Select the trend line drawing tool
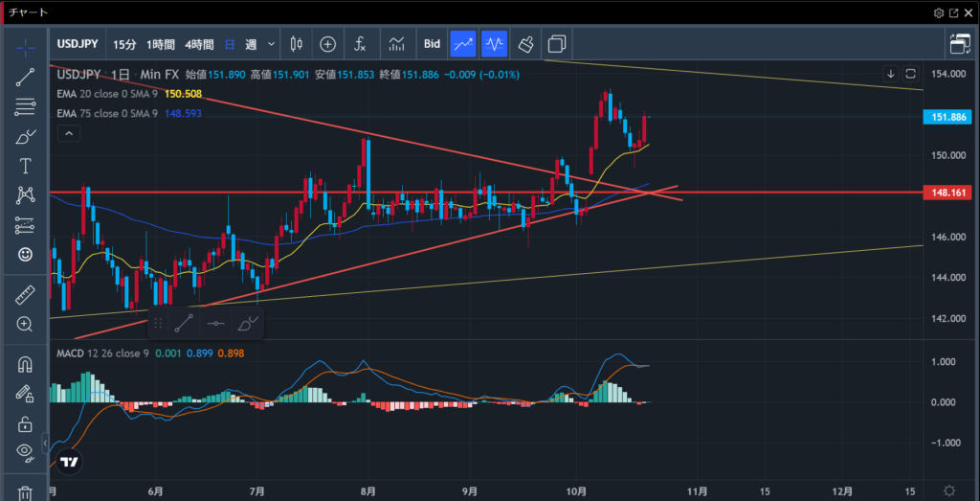This screenshot has width=980, height=501. pos(26,78)
